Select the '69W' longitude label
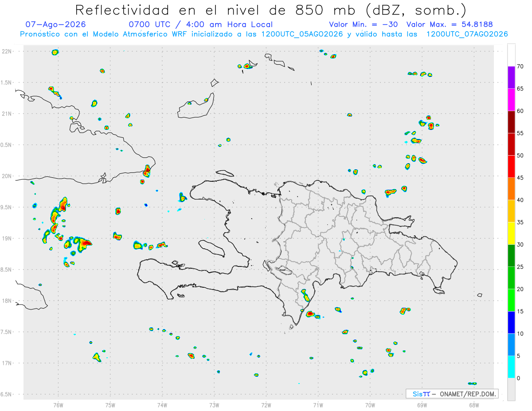 pos(422,405)
